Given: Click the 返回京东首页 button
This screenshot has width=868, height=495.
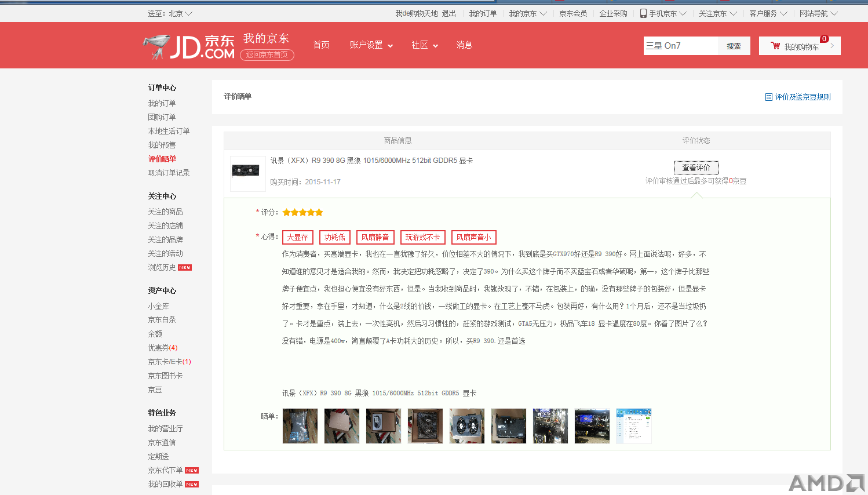Looking at the screenshot, I should pos(267,54).
